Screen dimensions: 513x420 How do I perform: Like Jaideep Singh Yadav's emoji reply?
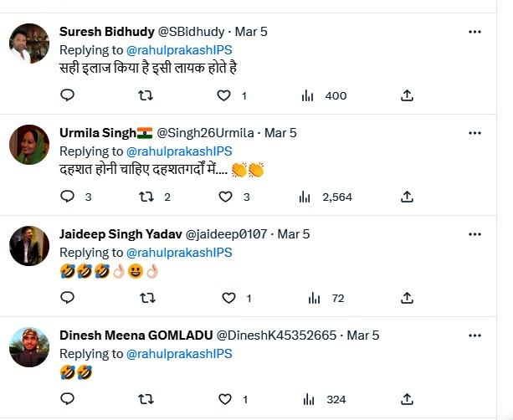coord(228,298)
